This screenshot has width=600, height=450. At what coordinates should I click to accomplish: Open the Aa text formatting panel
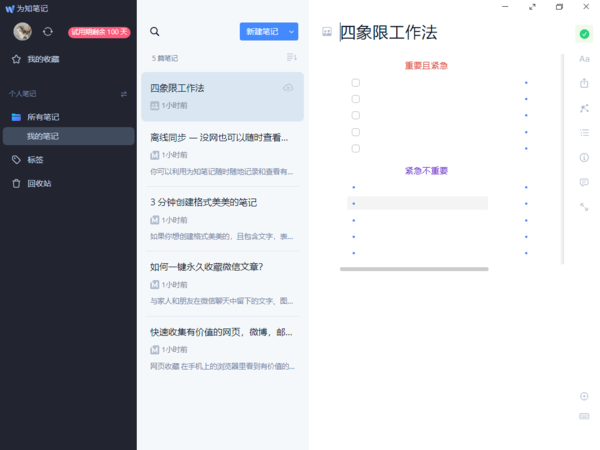click(x=584, y=58)
